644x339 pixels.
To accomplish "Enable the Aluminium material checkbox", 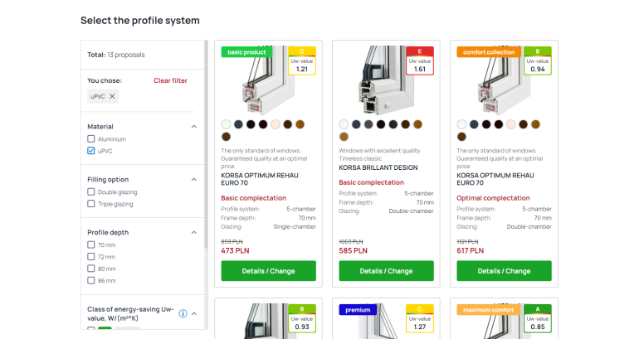I will click(91, 139).
